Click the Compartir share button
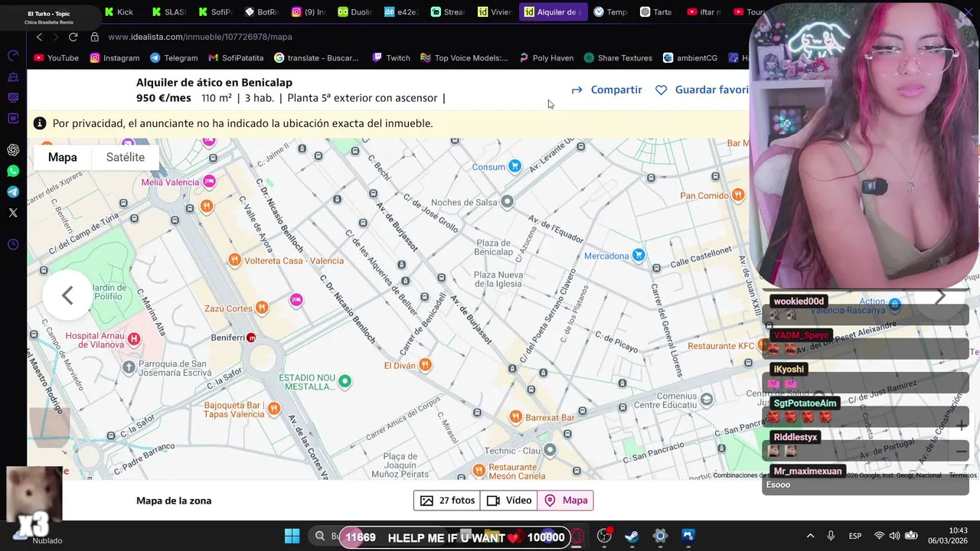Viewport: 980px width, 551px height. (606, 90)
